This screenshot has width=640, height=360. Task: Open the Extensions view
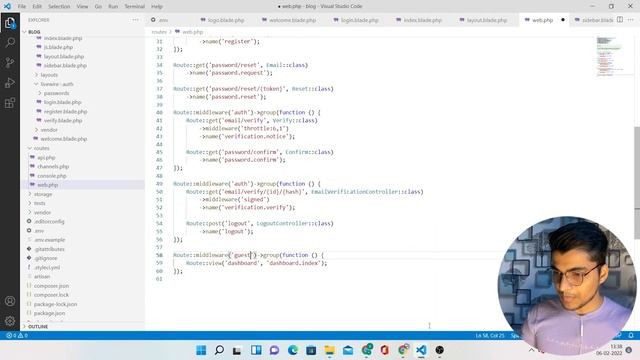[10, 102]
